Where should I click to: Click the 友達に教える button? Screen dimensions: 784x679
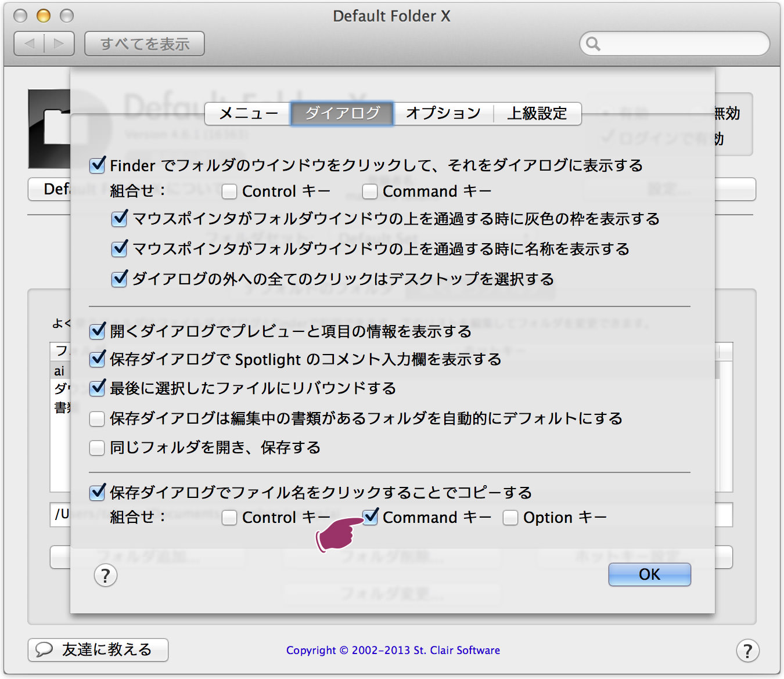[x=98, y=650]
